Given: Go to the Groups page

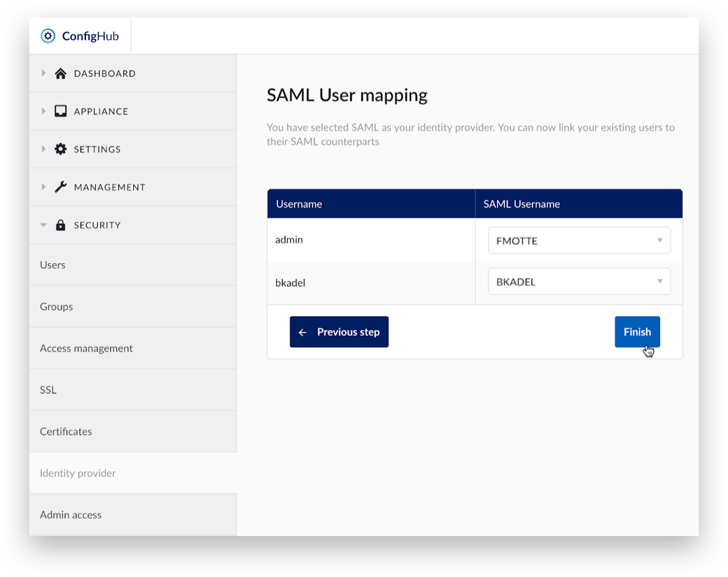Looking at the screenshot, I should click(x=133, y=306).
